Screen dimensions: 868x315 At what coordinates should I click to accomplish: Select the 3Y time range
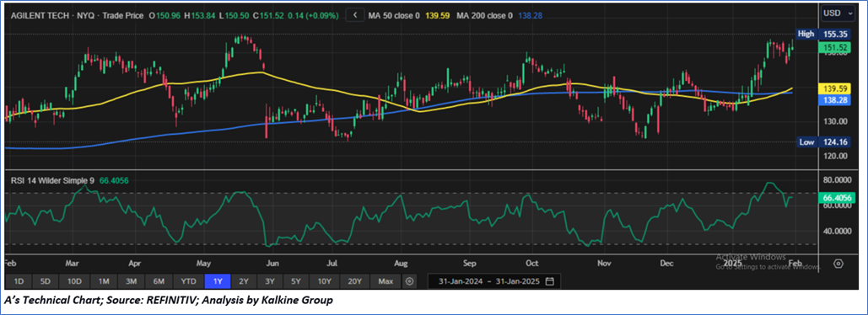(x=270, y=281)
